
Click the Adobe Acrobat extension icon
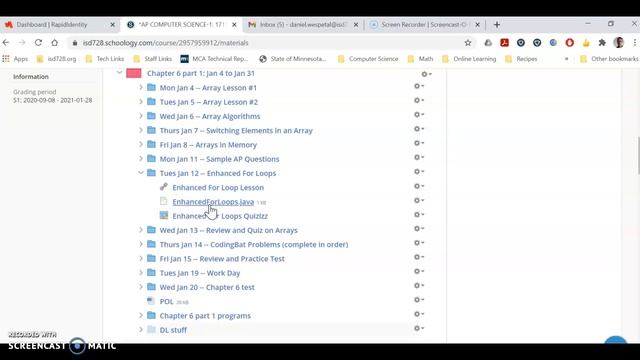(504, 42)
